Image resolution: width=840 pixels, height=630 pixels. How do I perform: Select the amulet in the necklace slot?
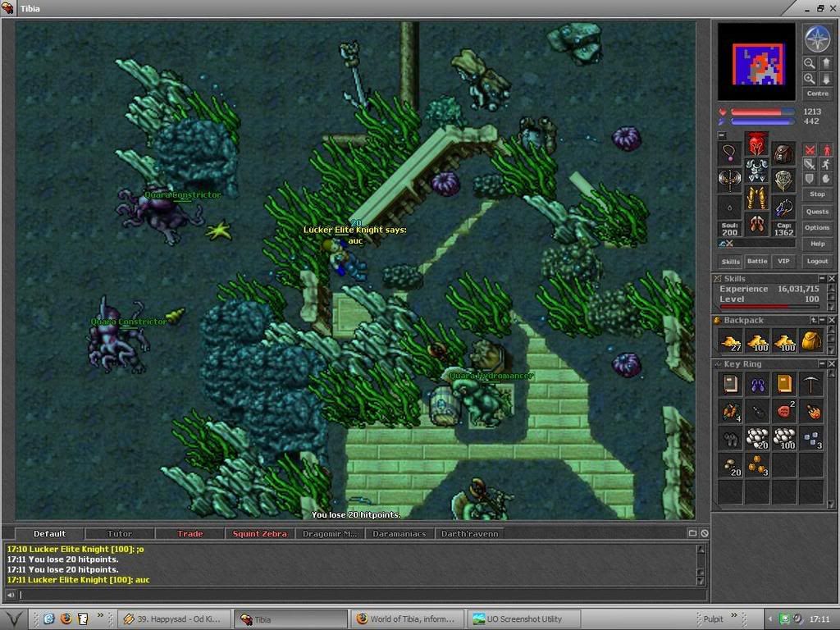(729, 153)
